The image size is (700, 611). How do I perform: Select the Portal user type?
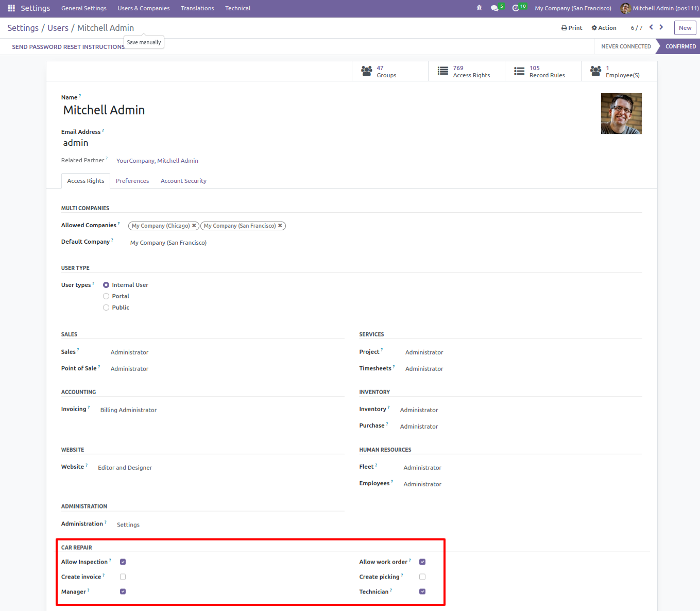click(106, 296)
